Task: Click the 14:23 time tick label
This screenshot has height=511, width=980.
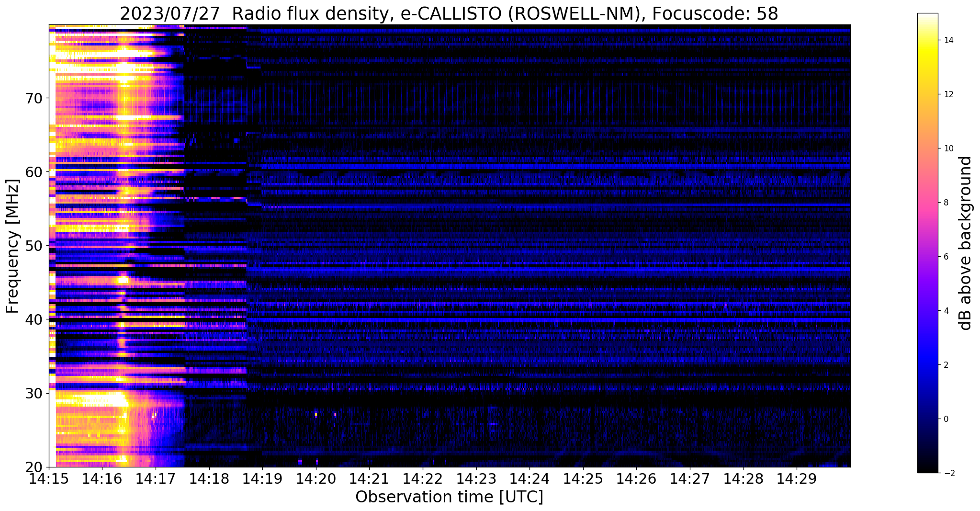Action: pyautogui.click(x=476, y=478)
